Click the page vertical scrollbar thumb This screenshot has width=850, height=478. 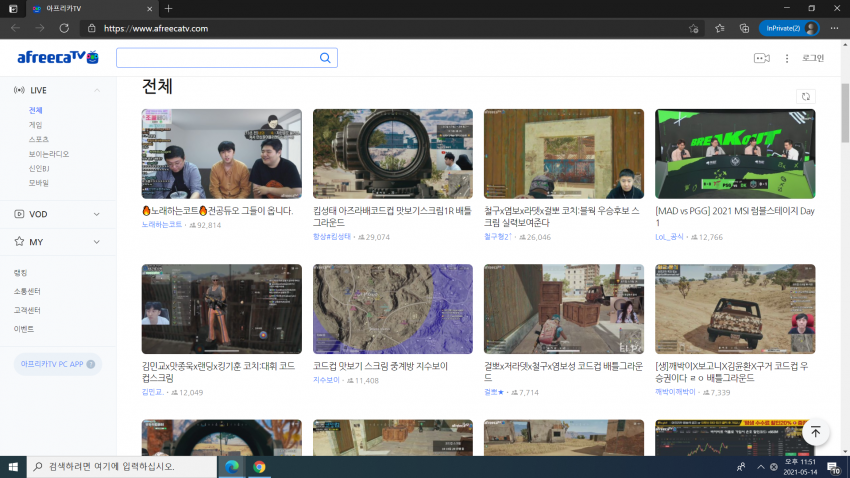tap(845, 113)
